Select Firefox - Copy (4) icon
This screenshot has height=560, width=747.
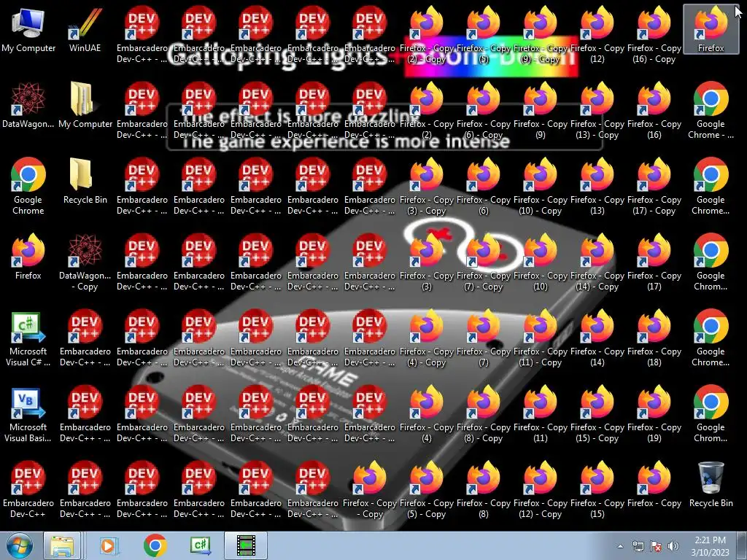coord(426,414)
